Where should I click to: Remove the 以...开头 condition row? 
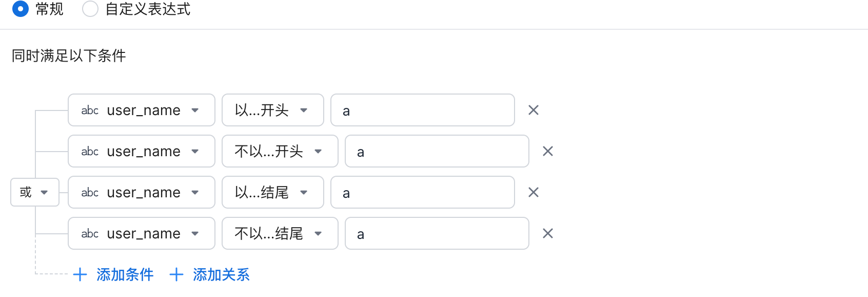pyautogui.click(x=534, y=110)
